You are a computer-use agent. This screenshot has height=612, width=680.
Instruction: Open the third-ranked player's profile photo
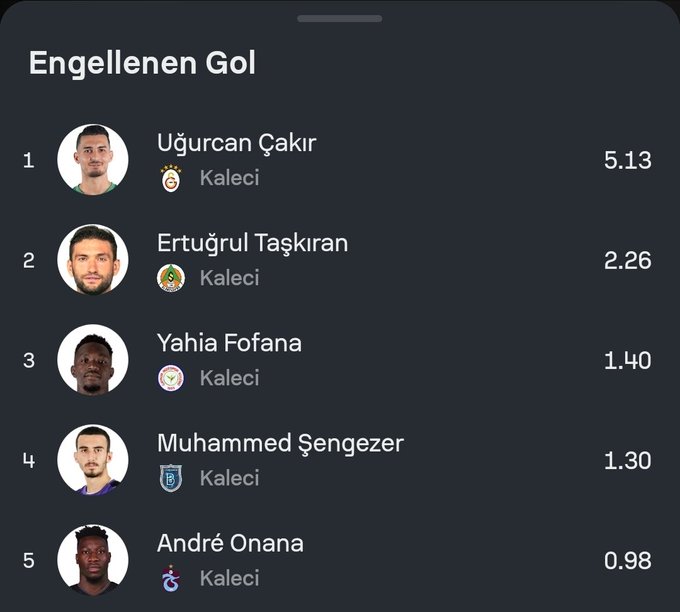[x=93, y=360]
